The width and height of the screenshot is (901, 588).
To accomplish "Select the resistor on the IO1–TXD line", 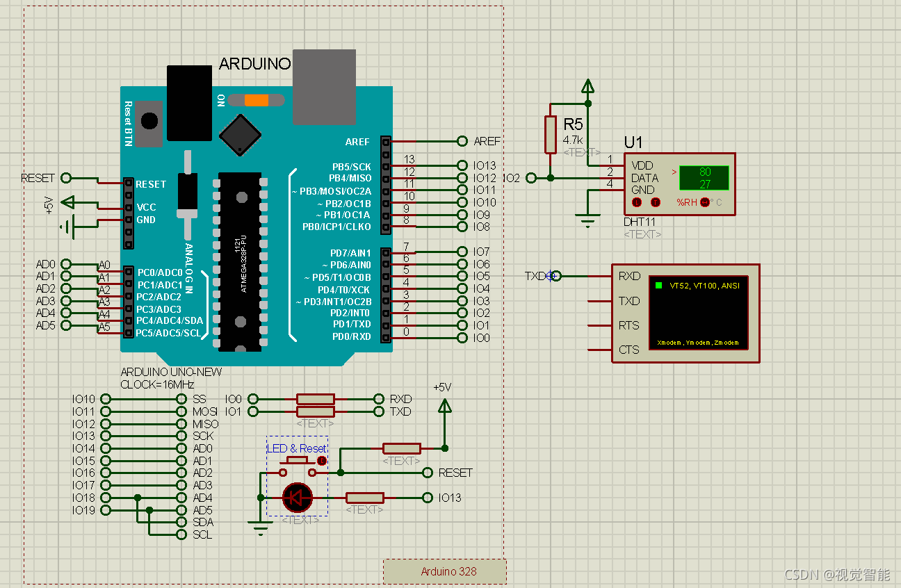I will 316,411.
